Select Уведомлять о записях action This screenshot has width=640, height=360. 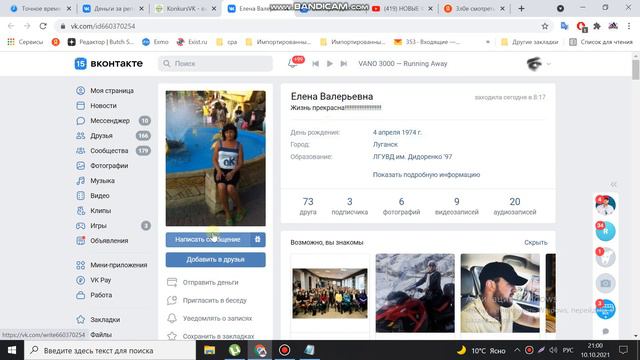pos(217,318)
